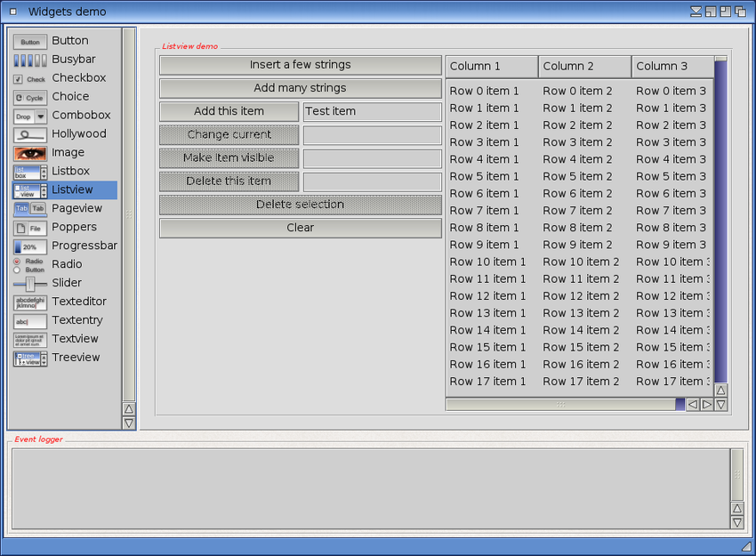Select the Slider widget entry
The width and height of the screenshot is (756, 556).
click(x=67, y=283)
